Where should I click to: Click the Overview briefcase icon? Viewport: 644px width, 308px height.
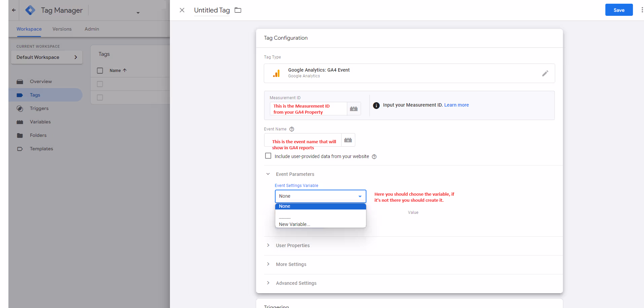20,82
